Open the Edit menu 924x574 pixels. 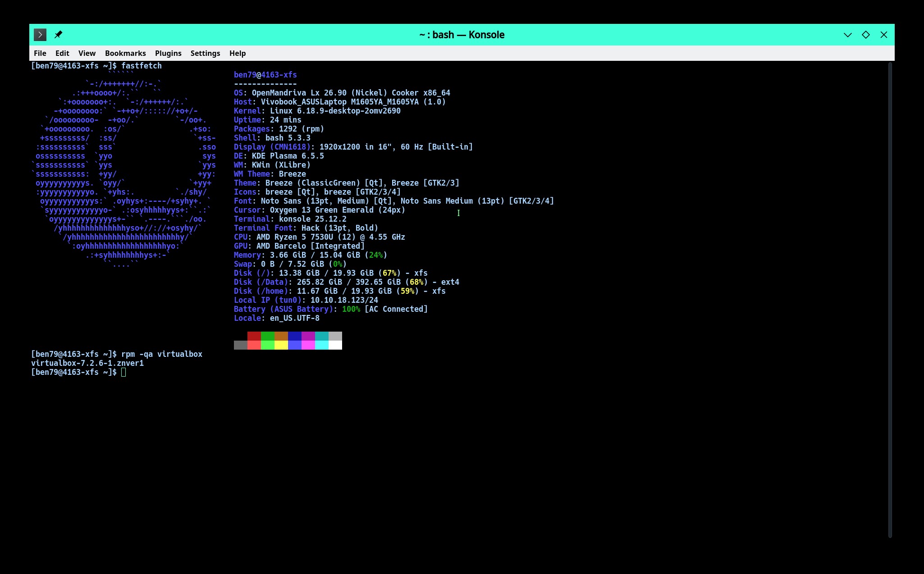pos(62,53)
